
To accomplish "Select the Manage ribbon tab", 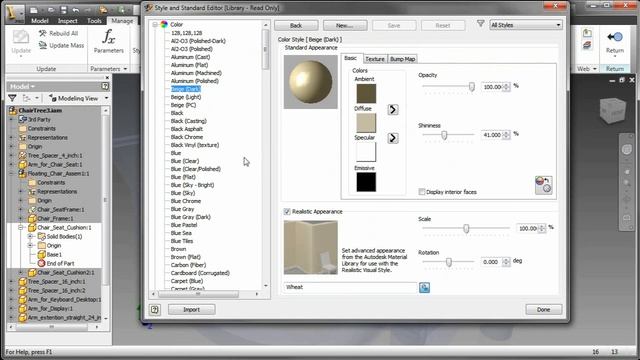I will [122, 20].
